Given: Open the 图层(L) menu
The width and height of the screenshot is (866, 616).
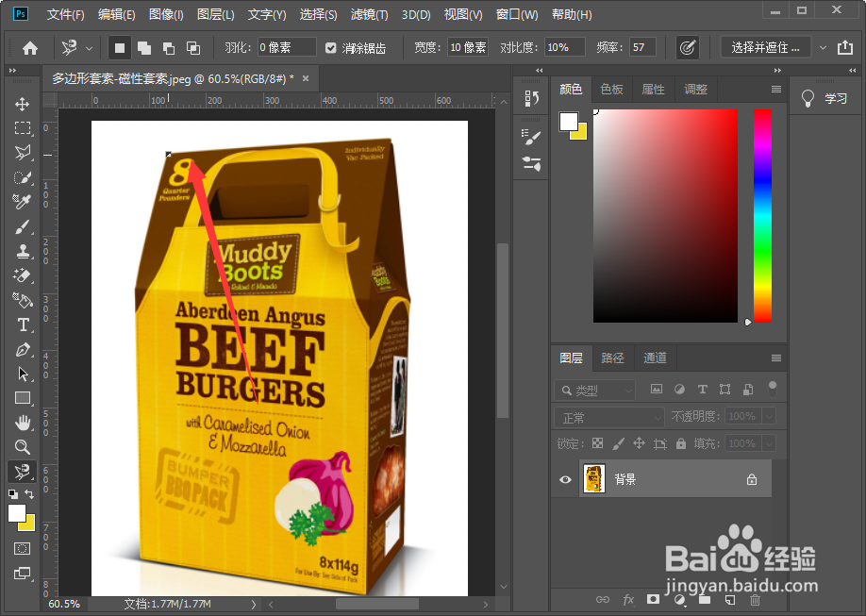Looking at the screenshot, I should pyautogui.click(x=216, y=14).
